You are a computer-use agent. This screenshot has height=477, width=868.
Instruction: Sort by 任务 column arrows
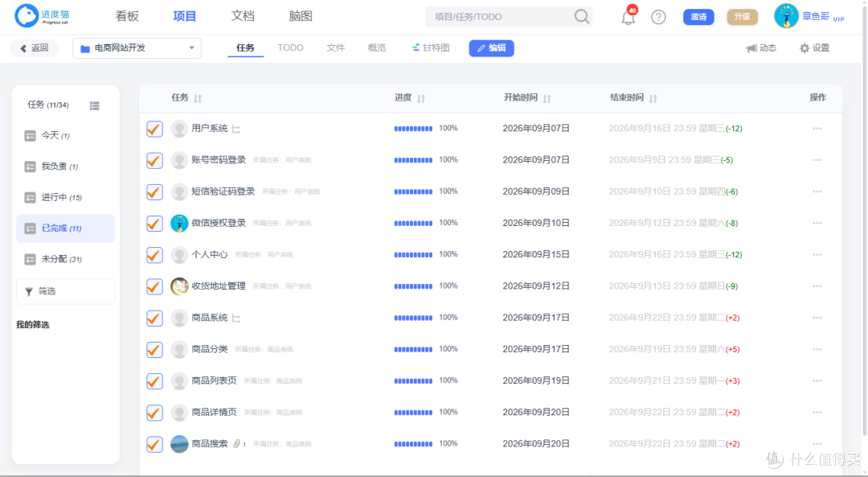pyautogui.click(x=199, y=99)
